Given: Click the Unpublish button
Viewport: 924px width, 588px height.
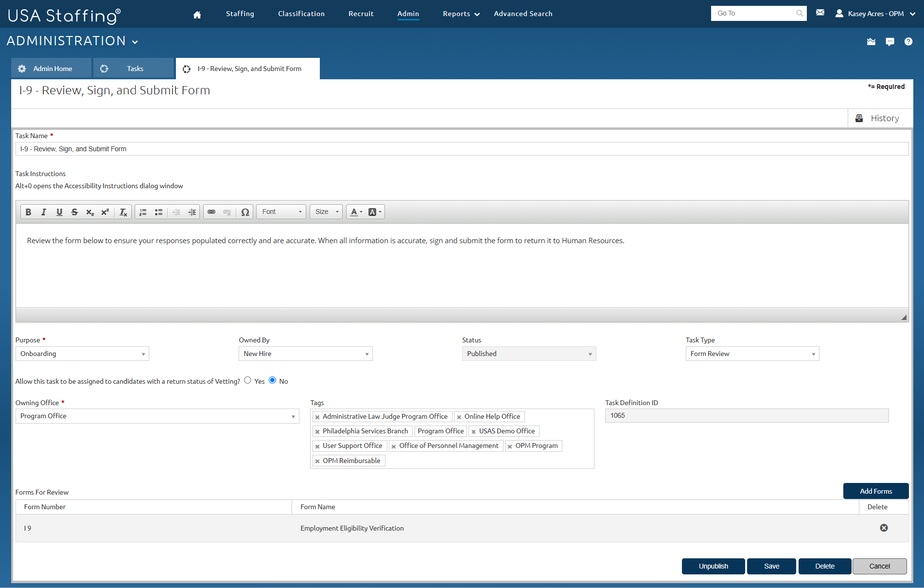Looking at the screenshot, I should coord(713,566).
